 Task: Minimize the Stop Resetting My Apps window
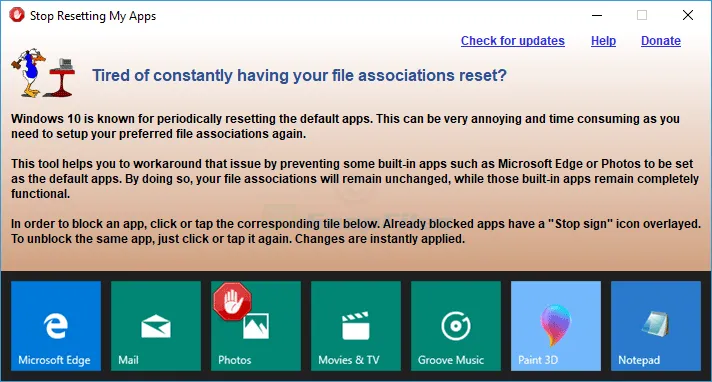(x=597, y=15)
